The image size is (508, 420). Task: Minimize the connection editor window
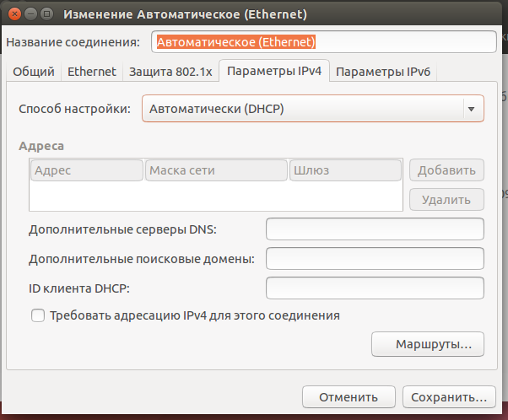tap(30, 14)
